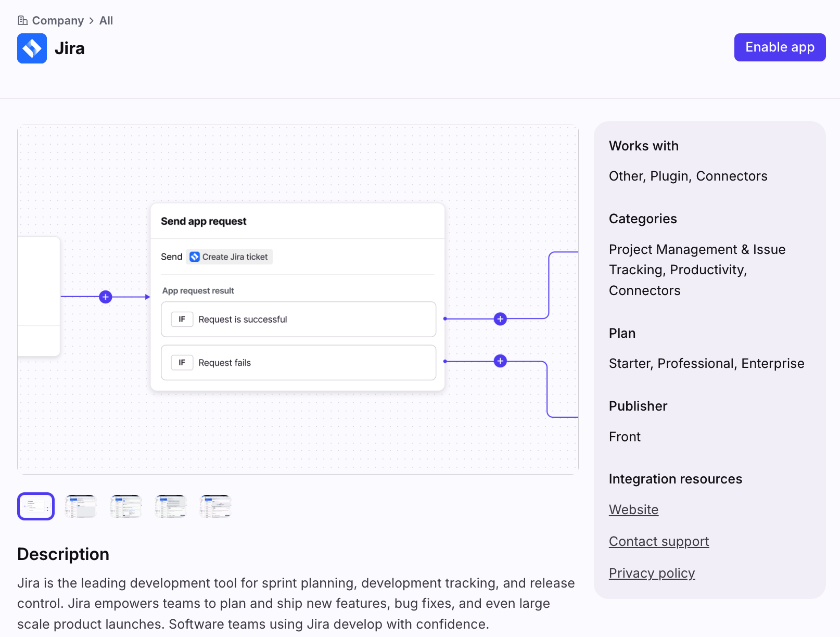Viewport: 840px width, 637px height.
Task: Click the Send app request card title
Action: click(x=203, y=222)
